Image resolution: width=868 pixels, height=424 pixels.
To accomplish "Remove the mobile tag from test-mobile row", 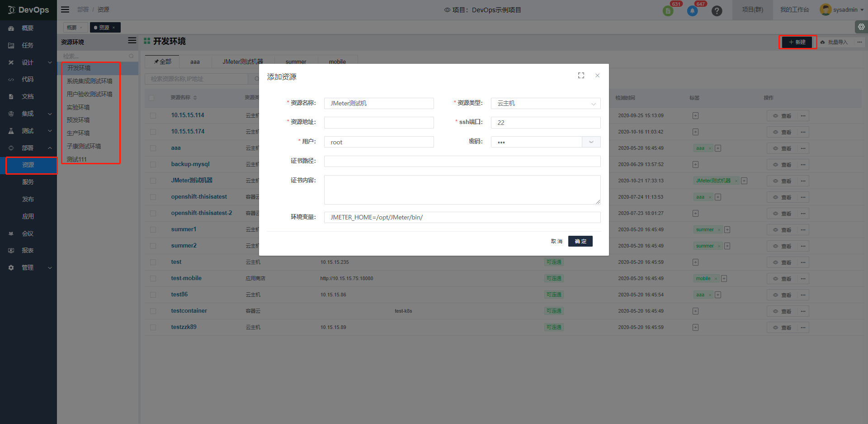I will click(x=716, y=279).
